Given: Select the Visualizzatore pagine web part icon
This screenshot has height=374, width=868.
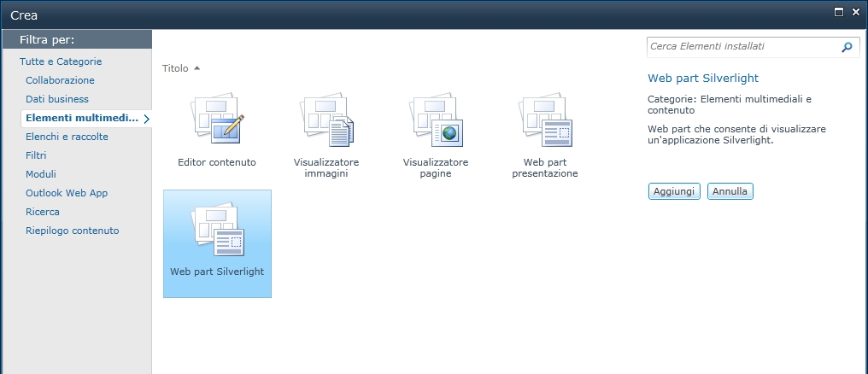Looking at the screenshot, I should point(436,120).
